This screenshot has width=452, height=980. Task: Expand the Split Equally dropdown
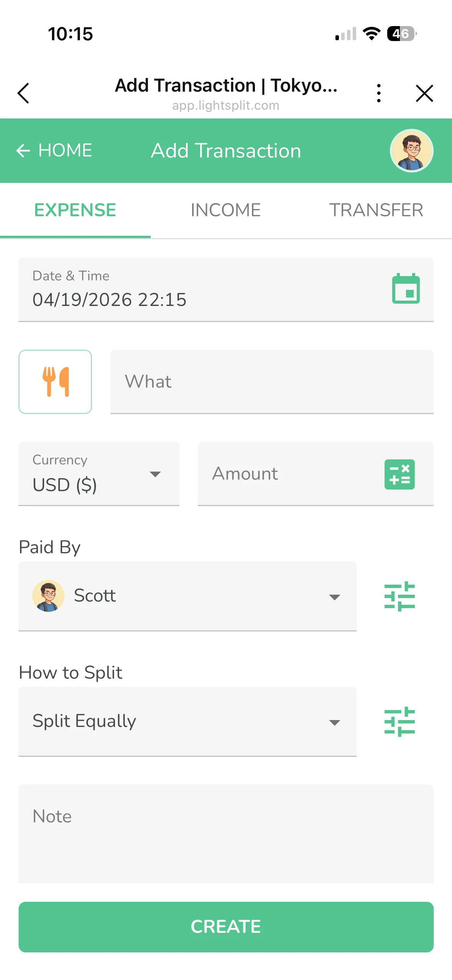(x=187, y=722)
